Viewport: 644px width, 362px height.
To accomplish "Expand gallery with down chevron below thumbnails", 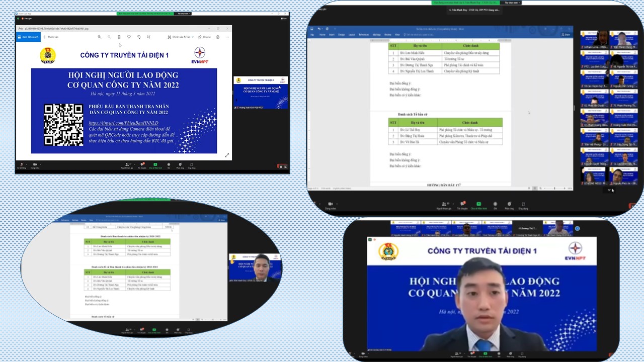I will 609,190.
